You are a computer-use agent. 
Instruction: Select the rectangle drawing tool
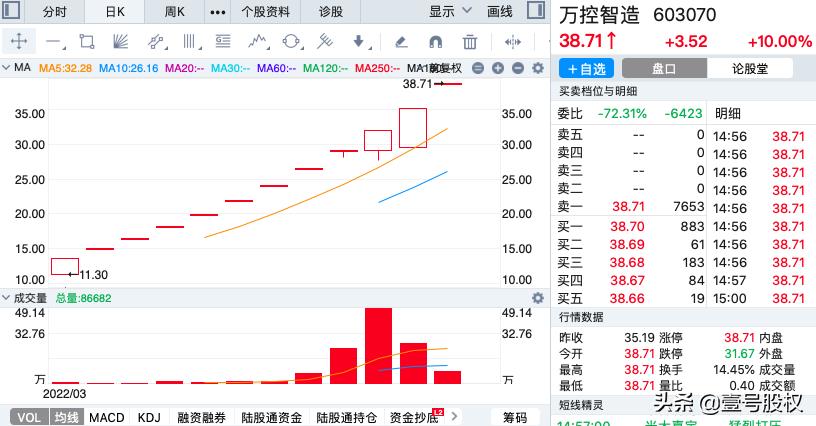(87, 42)
